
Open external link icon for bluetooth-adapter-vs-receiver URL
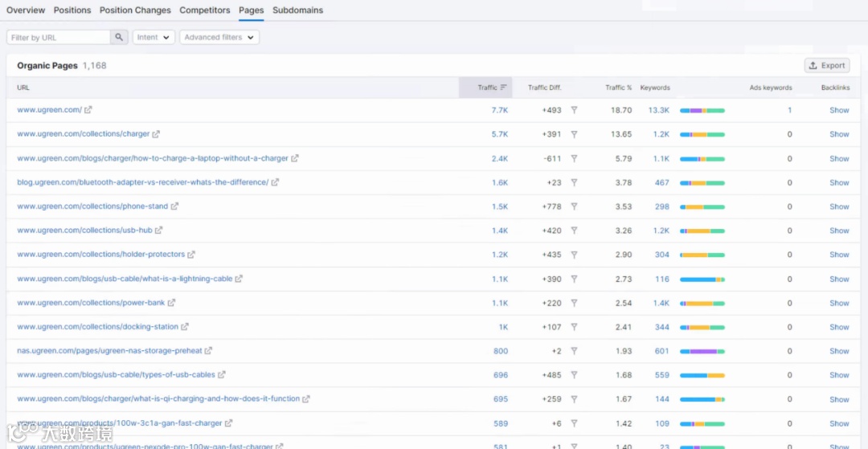point(275,182)
